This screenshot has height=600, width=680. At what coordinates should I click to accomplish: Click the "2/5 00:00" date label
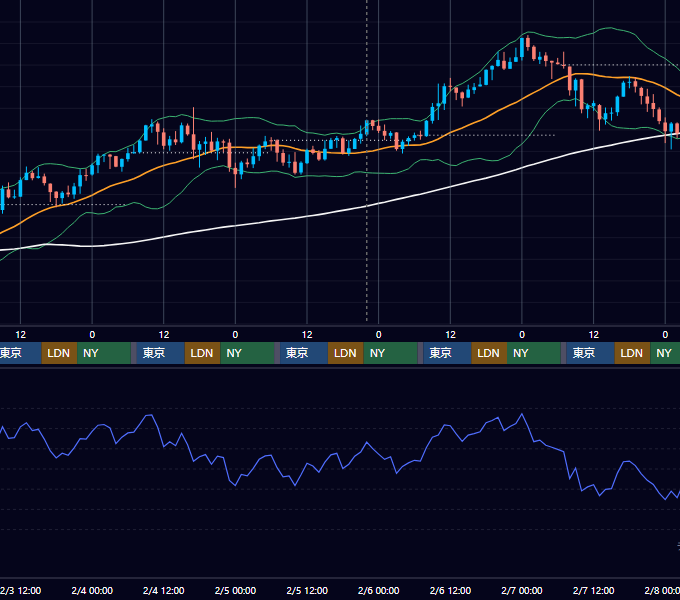[235, 590]
